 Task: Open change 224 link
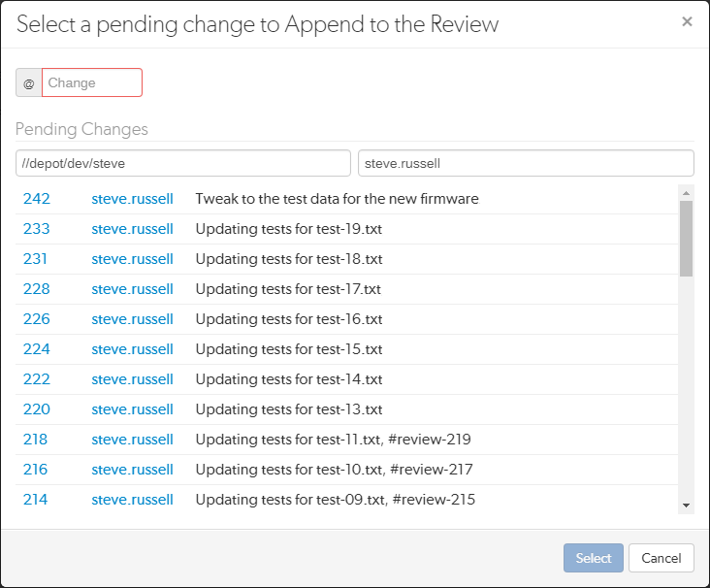(x=37, y=348)
